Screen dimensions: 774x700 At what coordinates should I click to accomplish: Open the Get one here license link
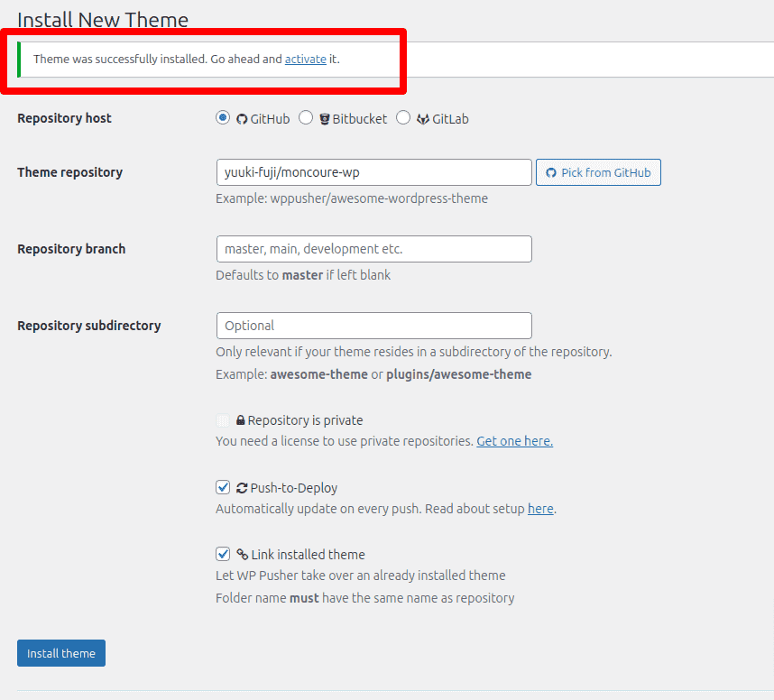click(514, 441)
